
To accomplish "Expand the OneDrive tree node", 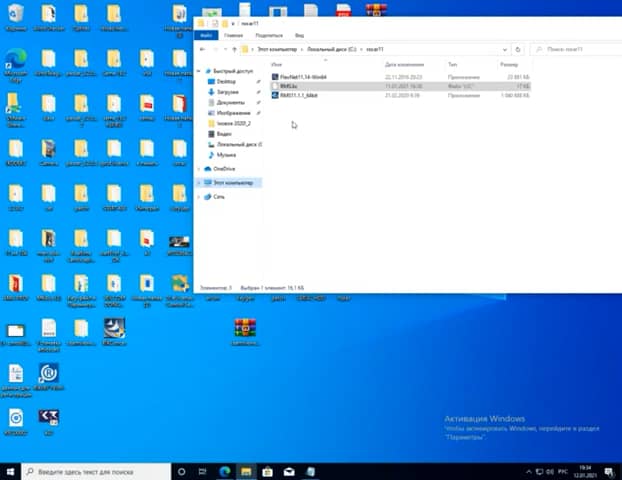I will pos(199,169).
